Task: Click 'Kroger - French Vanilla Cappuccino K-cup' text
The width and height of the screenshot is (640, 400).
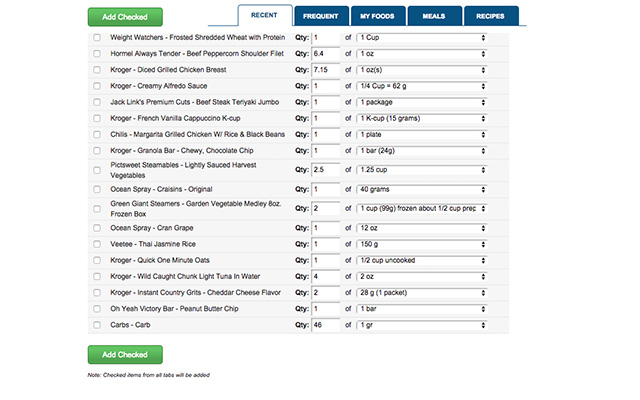Action: tap(175, 118)
